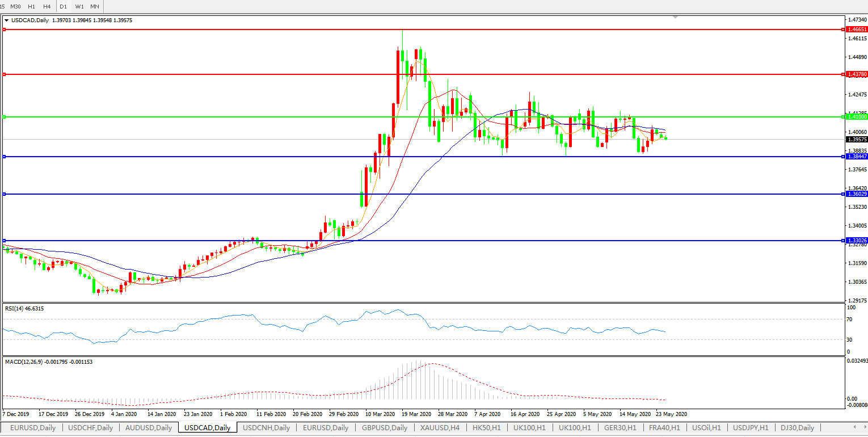Switch chart to H4 timeframe
Viewport: 868px width, 437px height.
pos(47,6)
